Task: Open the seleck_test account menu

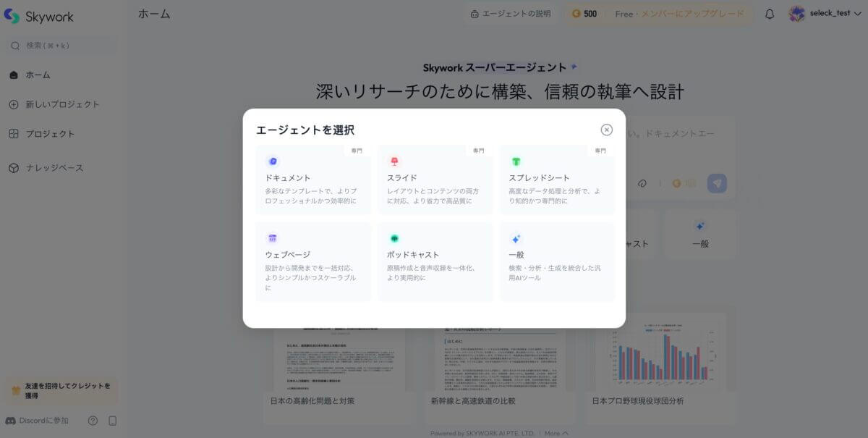Action: click(825, 13)
